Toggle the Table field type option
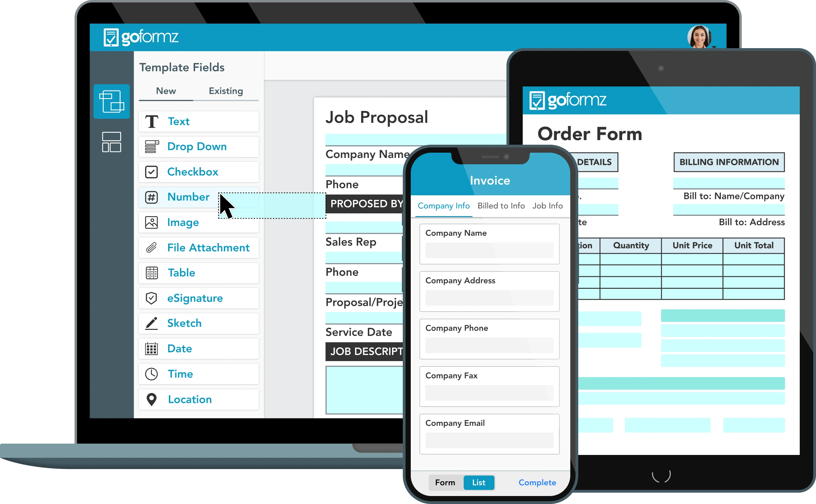816x504 pixels. [x=199, y=273]
